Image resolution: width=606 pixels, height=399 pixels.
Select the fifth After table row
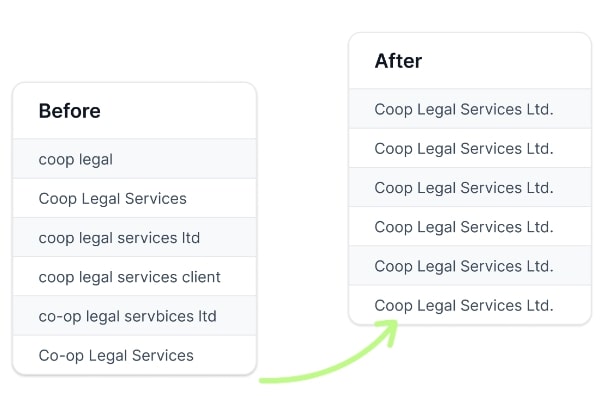(x=470, y=266)
